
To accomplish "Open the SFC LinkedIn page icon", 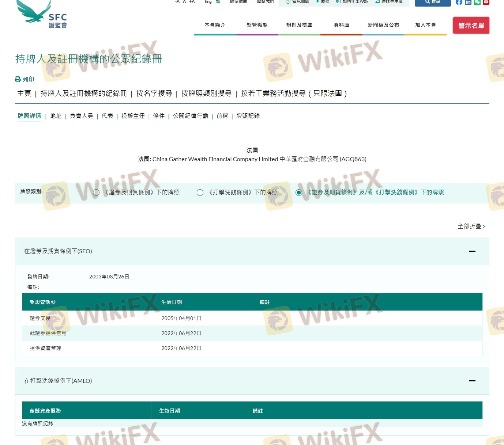I will tap(468, 2).
